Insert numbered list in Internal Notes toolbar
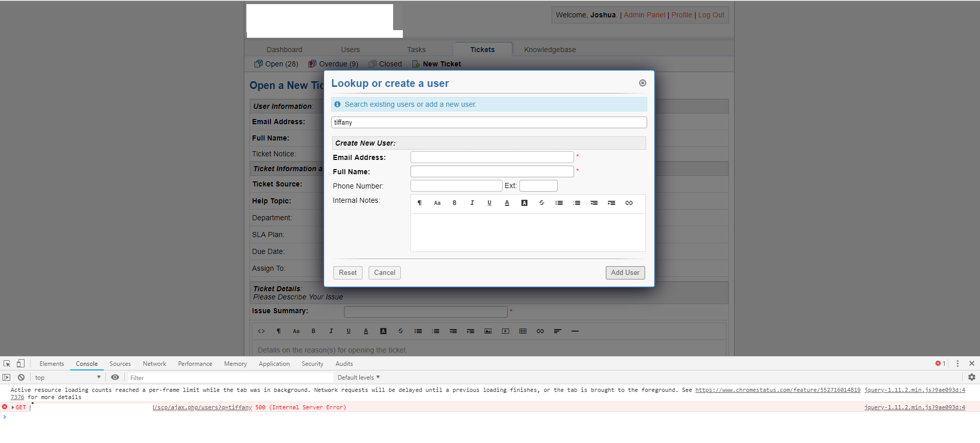This screenshot has width=980, height=443. click(577, 203)
